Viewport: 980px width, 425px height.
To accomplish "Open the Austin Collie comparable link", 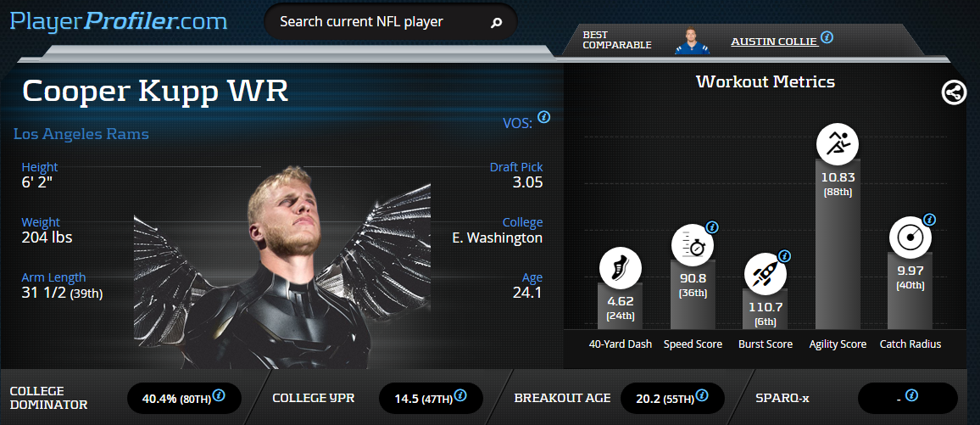I will [774, 42].
